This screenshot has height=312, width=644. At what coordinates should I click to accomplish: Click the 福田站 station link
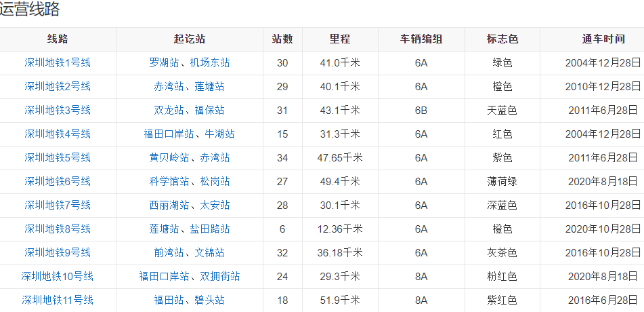coord(169,300)
